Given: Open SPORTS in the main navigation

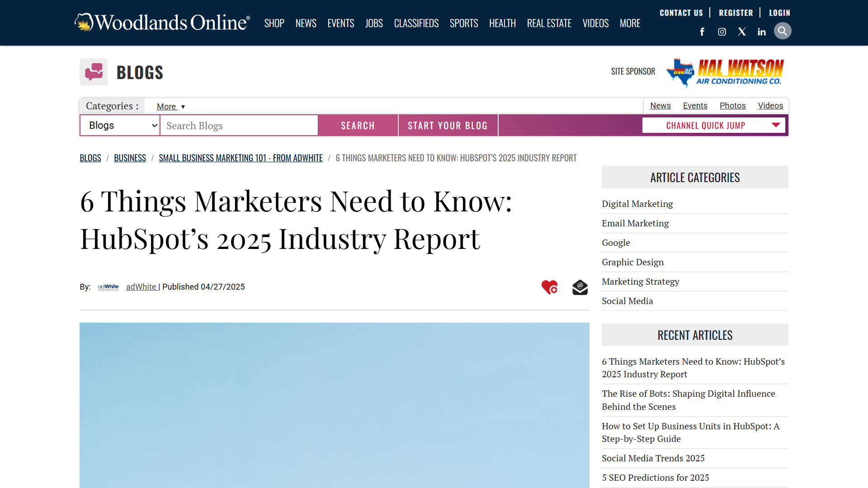Looking at the screenshot, I should pyautogui.click(x=464, y=23).
